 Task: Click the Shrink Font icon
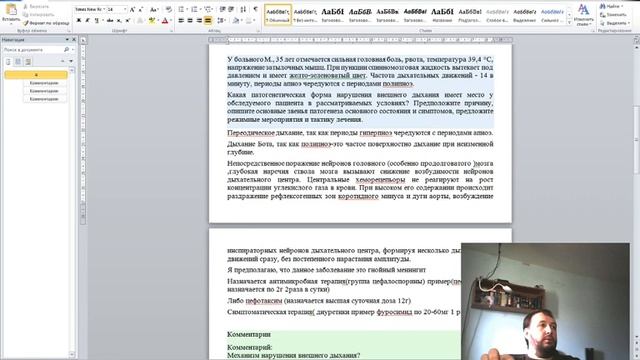(x=141, y=9)
